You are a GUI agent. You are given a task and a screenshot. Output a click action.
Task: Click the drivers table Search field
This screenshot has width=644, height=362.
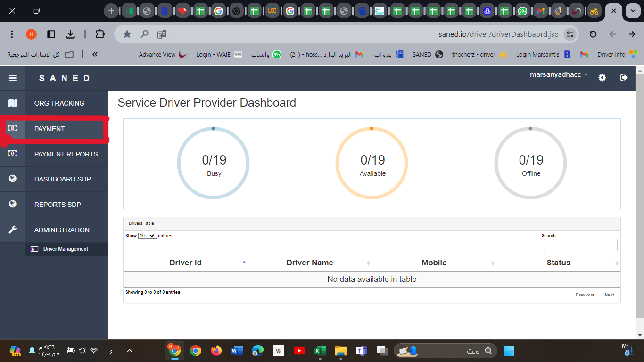click(580, 245)
